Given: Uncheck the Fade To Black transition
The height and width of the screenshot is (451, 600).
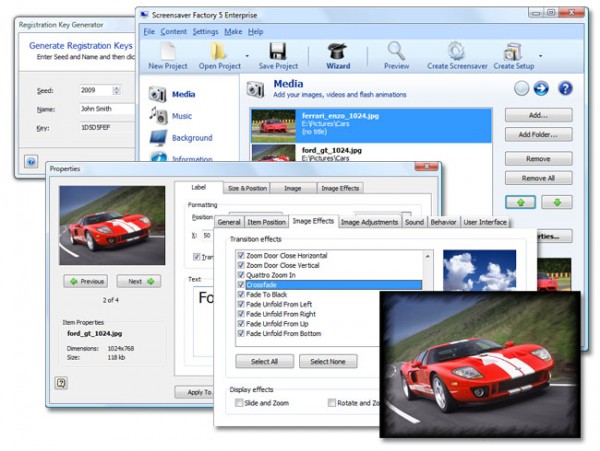Looking at the screenshot, I should pyautogui.click(x=240, y=294).
